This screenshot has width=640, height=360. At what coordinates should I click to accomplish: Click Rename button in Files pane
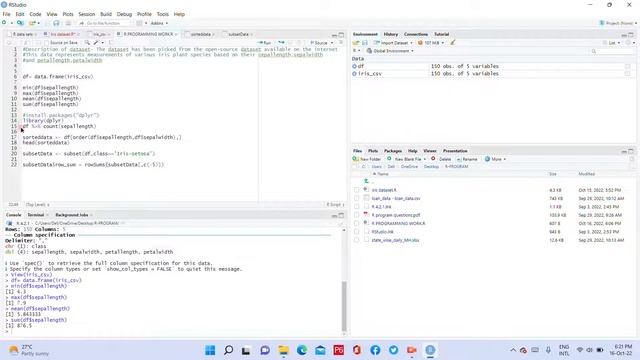(x=467, y=159)
